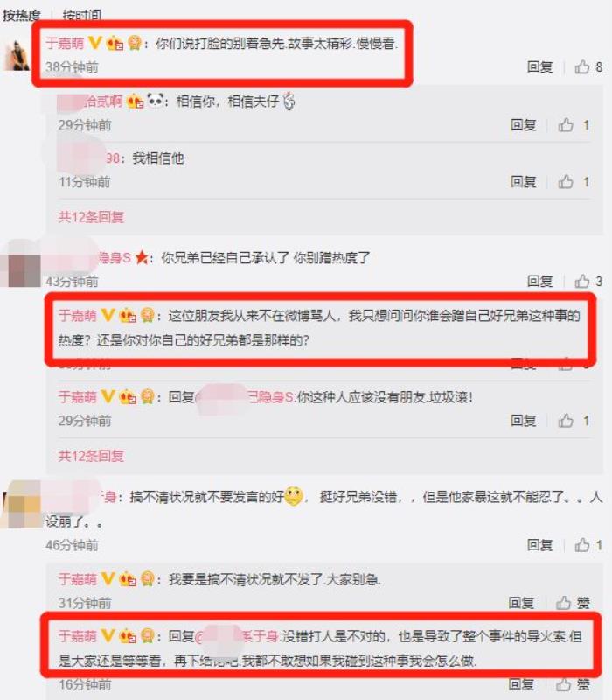Reply to the 我相信他 comment
612x700 pixels.
tap(523, 182)
